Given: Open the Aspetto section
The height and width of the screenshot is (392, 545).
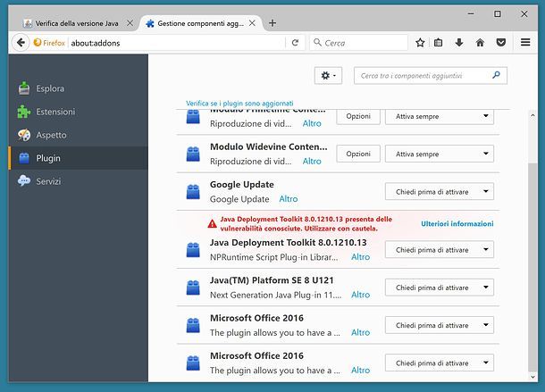Looking at the screenshot, I should (79, 135).
